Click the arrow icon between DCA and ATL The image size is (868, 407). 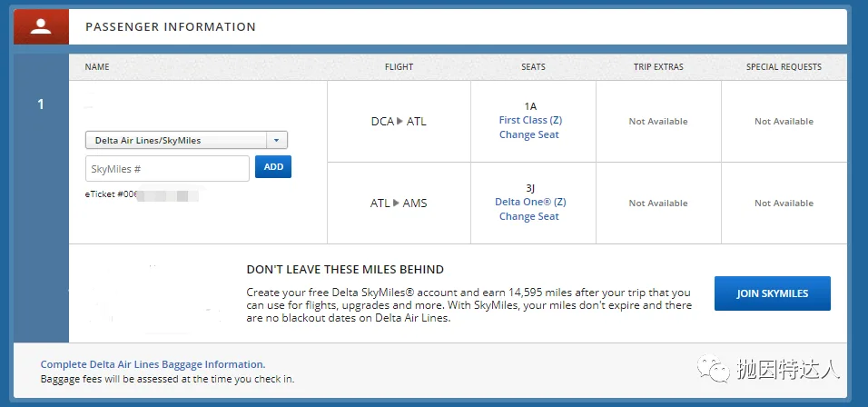(x=400, y=121)
